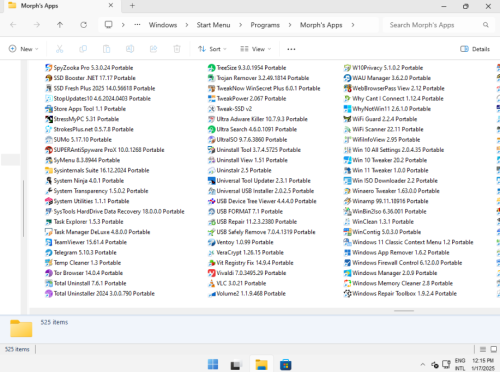
Task: Click the Copy icon in toolbar
Action: 83,49
